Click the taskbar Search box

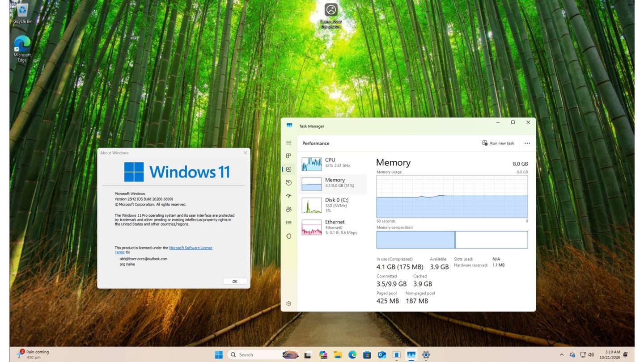pyautogui.click(x=264, y=354)
